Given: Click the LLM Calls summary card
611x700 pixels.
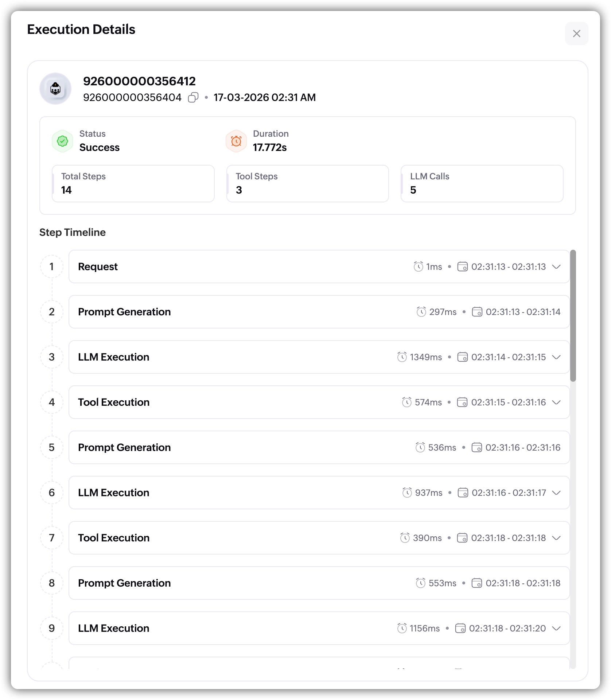Looking at the screenshot, I should [482, 183].
